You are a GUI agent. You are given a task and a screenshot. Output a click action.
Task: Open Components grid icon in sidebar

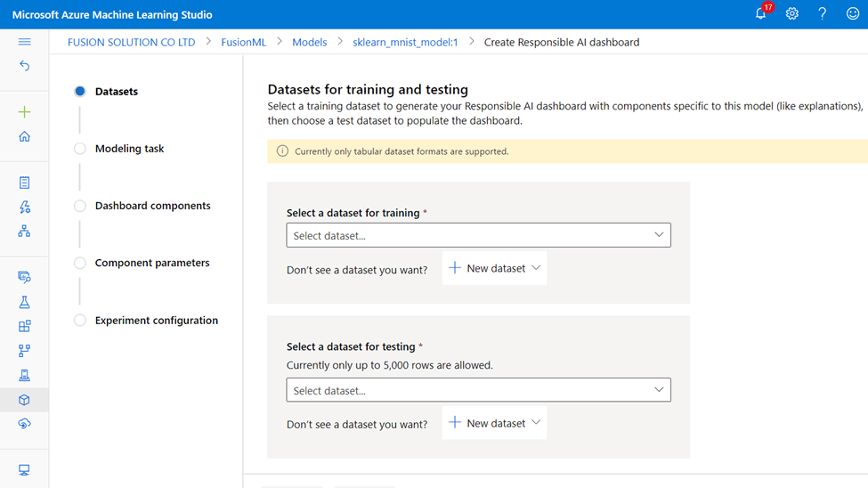tap(24, 326)
